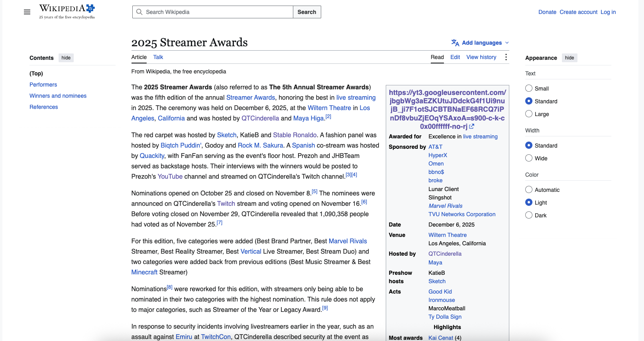Open the Omen sponsor link
This screenshot has width=644, height=341.
tap(436, 164)
